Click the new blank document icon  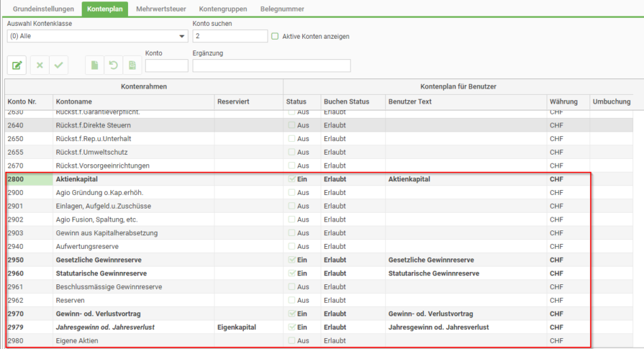tap(95, 65)
